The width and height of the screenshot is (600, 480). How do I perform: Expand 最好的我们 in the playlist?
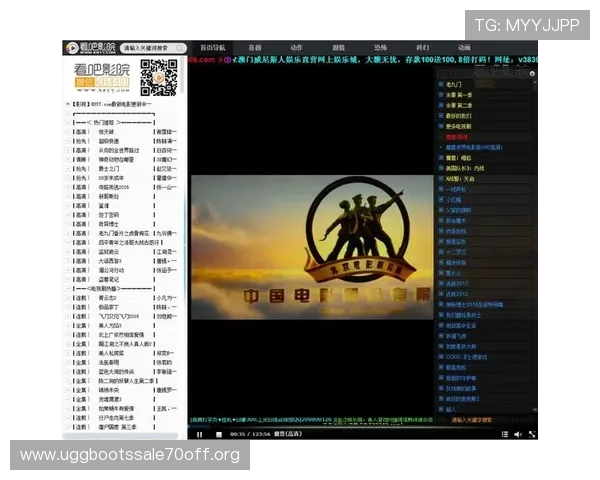[x=441, y=116]
